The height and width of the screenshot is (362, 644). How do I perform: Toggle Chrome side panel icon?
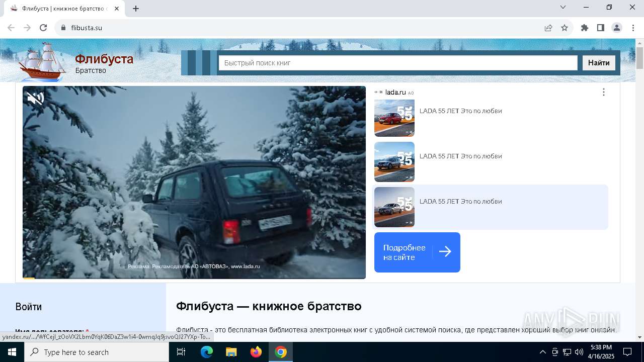(601, 28)
